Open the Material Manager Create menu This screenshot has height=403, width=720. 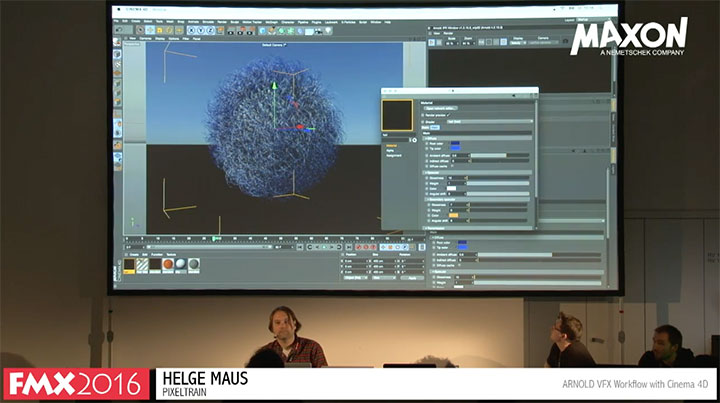(134, 254)
